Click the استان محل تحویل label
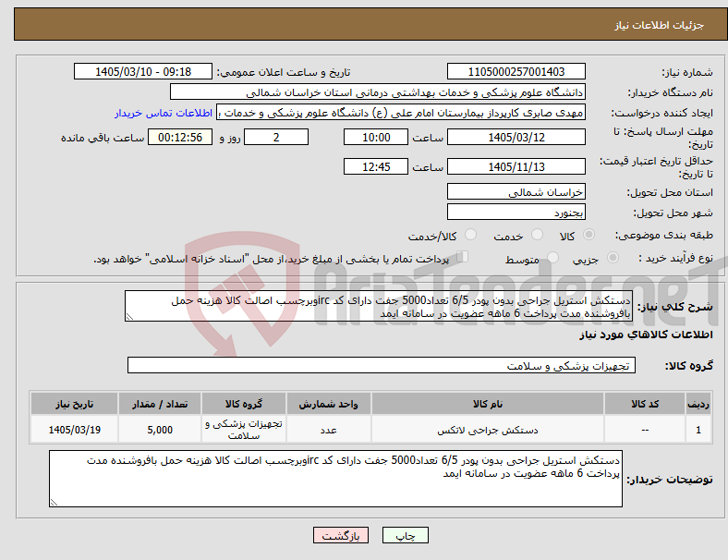Screen dimensions: 728x560 (x=670, y=192)
